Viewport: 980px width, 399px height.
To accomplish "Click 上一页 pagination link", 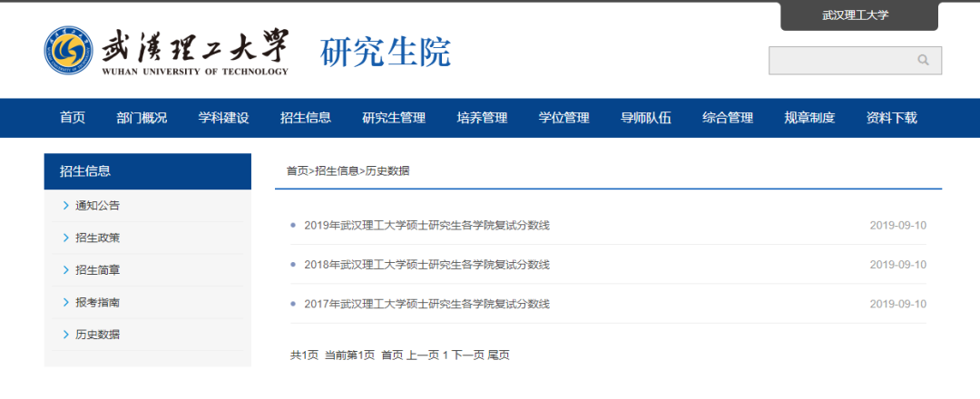I will (423, 355).
